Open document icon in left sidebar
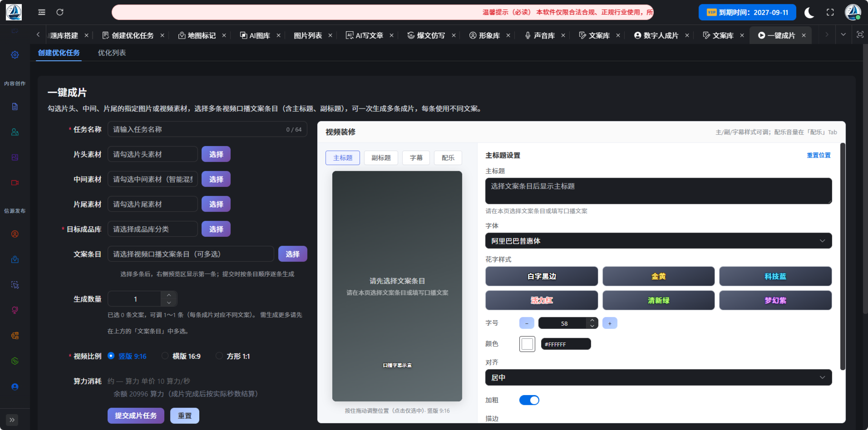The height and width of the screenshot is (430, 868). [15, 106]
